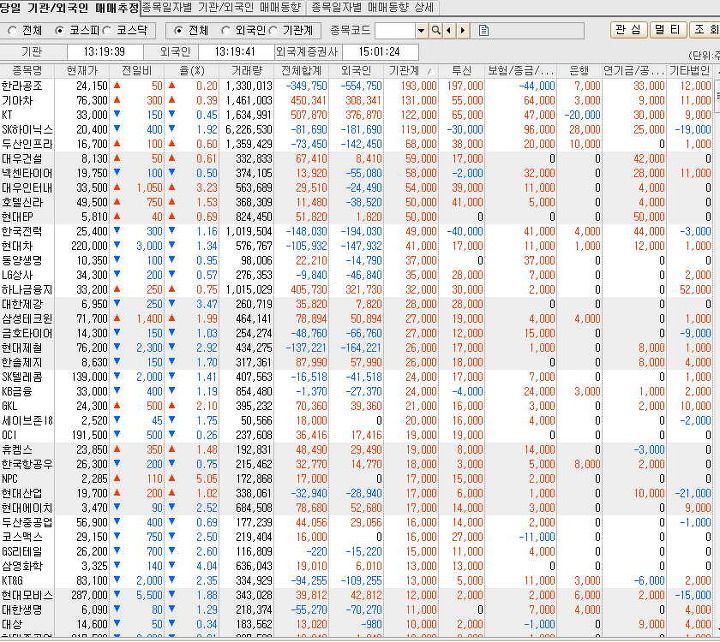
Task: Click the 조회 button
Action: click(x=705, y=30)
